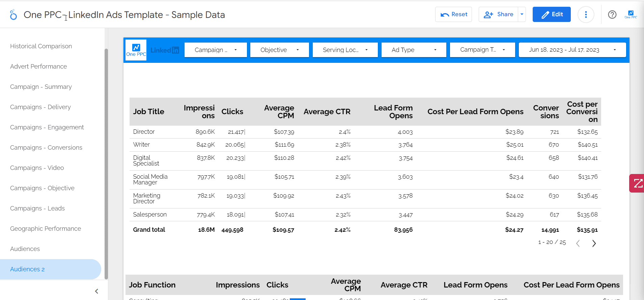The width and height of the screenshot is (644, 300).
Task: Click the Reset button
Action: [x=453, y=15]
